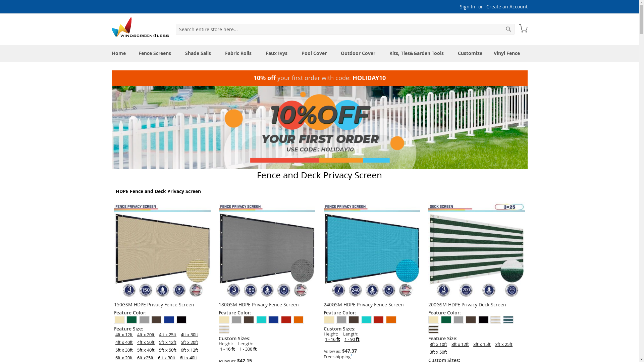
Task: Pick orange color for 240GSM screen
Action: pyautogui.click(x=391, y=320)
